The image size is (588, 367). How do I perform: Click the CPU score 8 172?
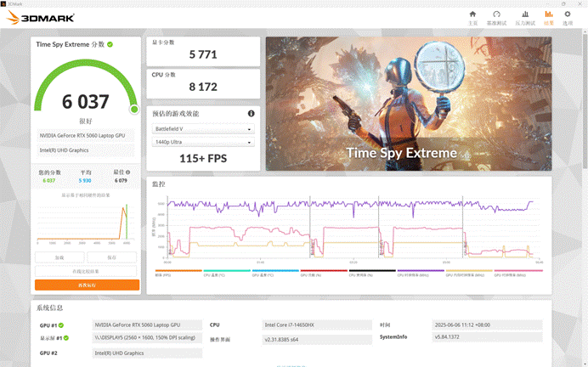coord(203,87)
